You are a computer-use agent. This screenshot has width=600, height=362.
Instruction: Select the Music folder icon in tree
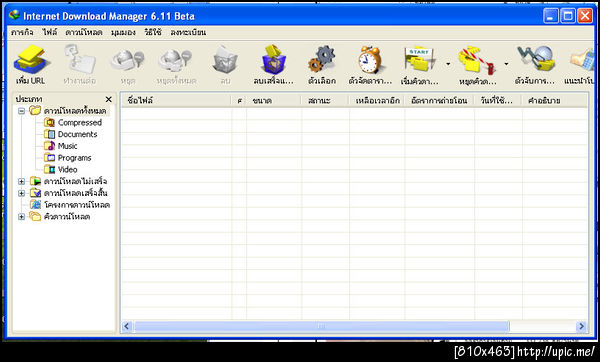pos(49,146)
